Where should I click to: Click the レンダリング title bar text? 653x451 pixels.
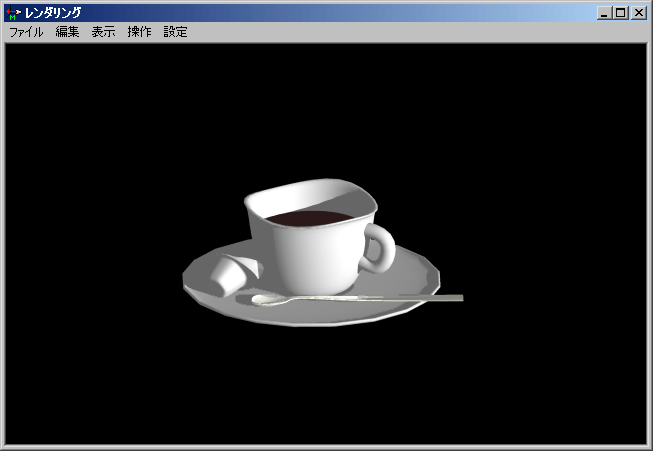pyautogui.click(x=53, y=13)
